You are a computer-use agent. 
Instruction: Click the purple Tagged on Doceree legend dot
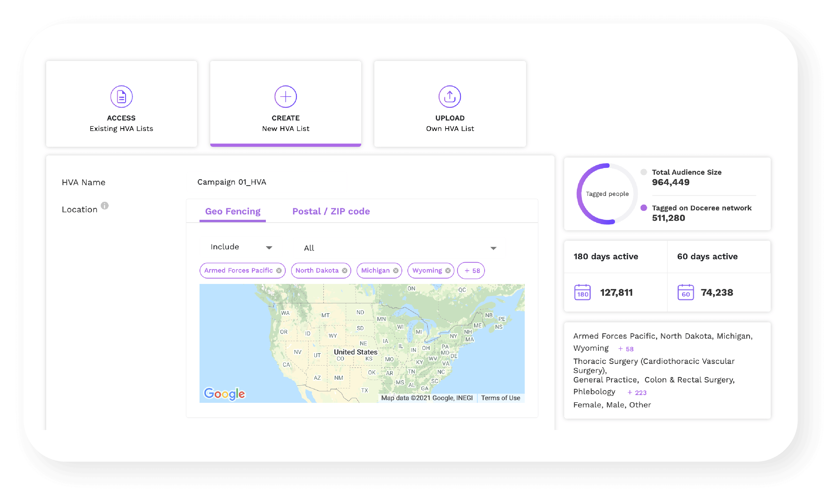pyautogui.click(x=644, y=208)
